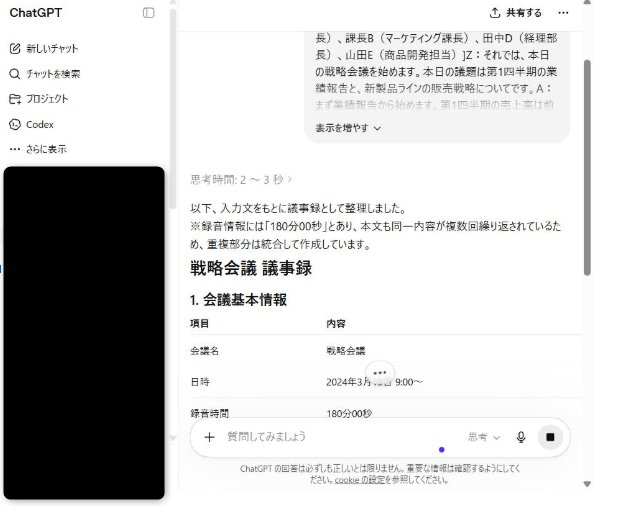
Task: Click the 戦略会議 table cell value
Action: [346, 351]
